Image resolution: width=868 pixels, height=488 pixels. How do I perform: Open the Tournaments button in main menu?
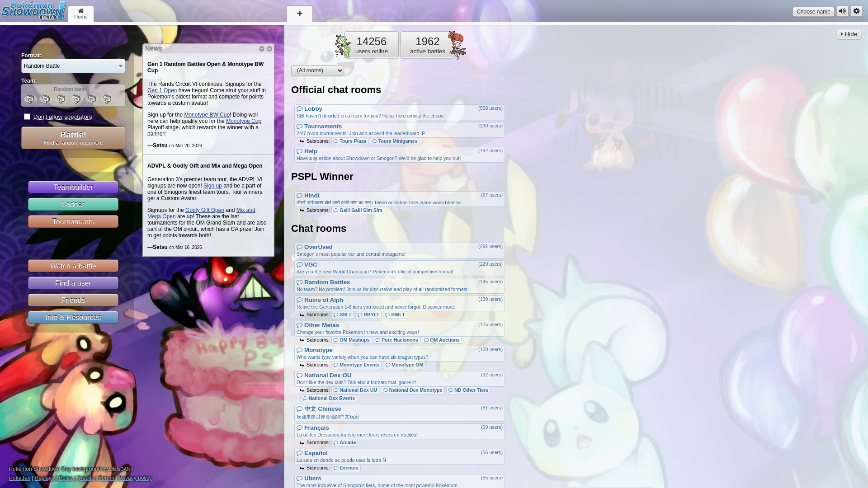click(73, 222)
